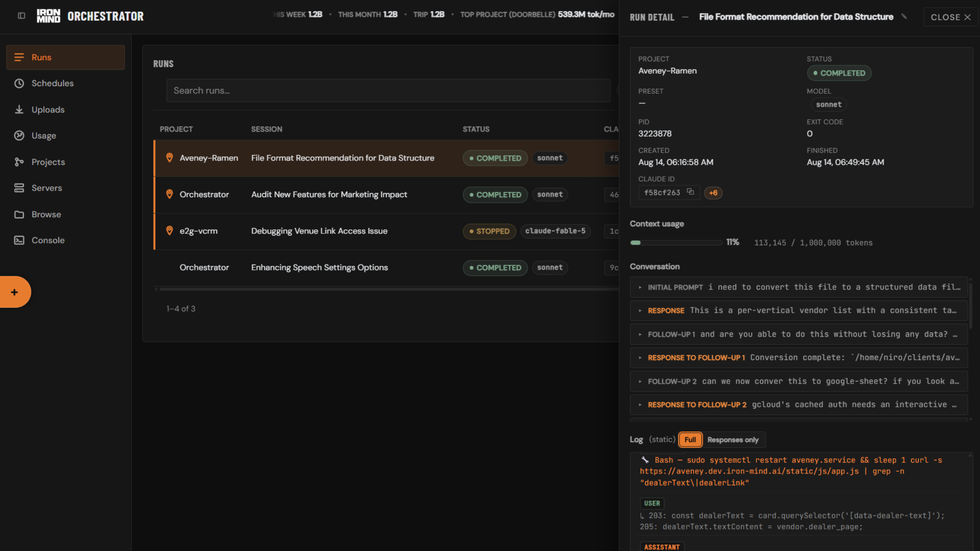Viewport: 980px width, 551px height.
Task: Open the Runs section
Action: 65,57
